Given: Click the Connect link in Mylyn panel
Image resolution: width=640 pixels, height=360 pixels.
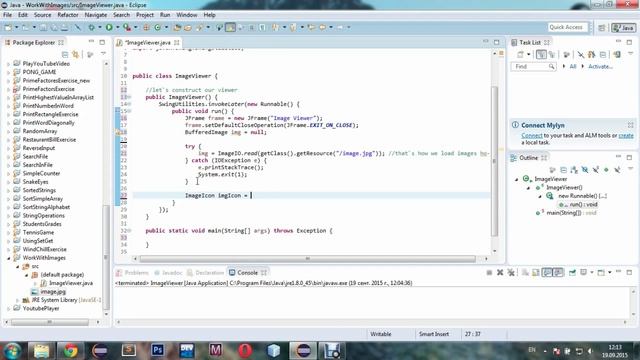Looking at the screenshot, I should pyautogui.click(x=532, y=136).
